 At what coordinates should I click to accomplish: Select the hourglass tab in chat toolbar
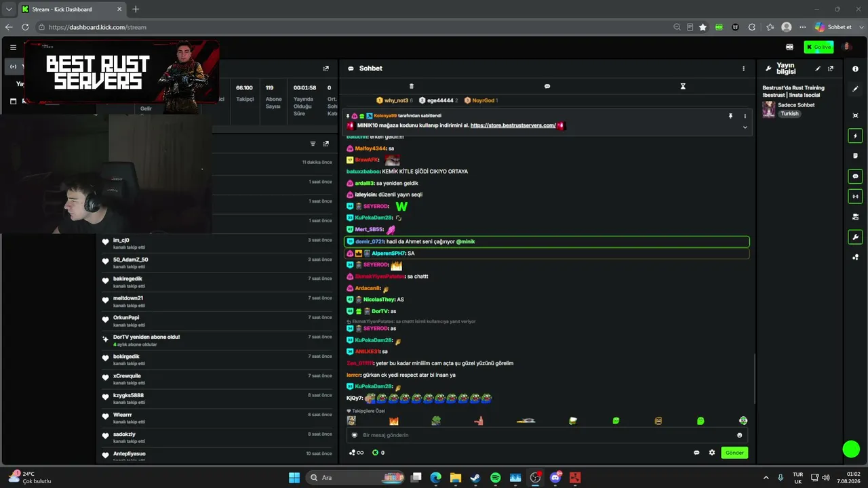[x=683, y=86]
